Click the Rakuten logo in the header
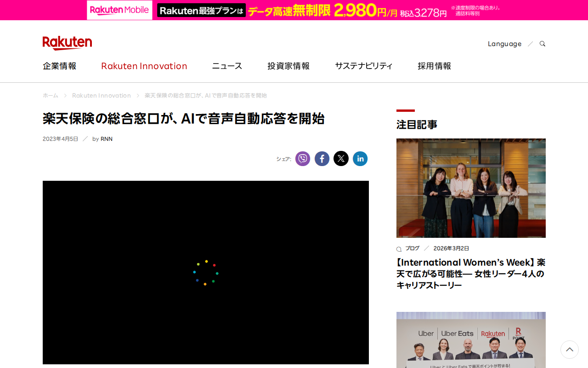 [x=67, y=43]
